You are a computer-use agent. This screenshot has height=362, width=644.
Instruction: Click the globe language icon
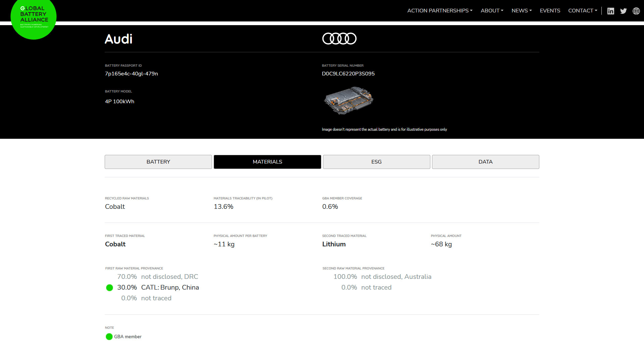[636, 11]
